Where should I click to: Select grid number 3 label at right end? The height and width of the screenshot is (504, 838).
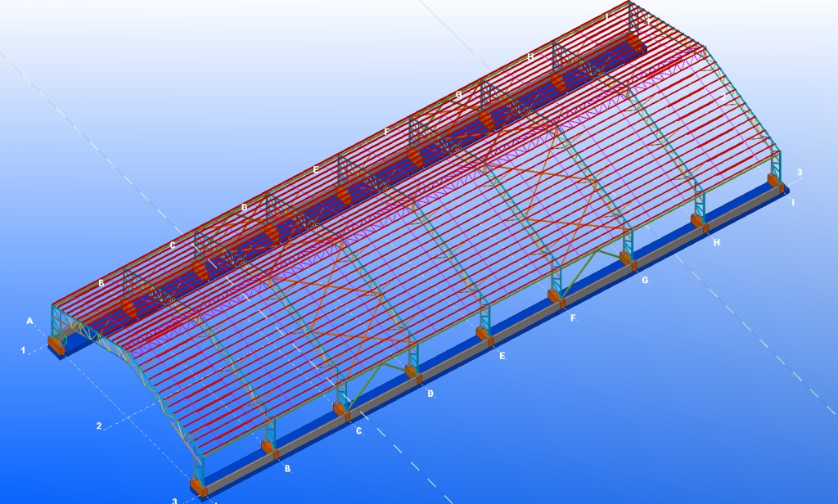coord(800,173)
